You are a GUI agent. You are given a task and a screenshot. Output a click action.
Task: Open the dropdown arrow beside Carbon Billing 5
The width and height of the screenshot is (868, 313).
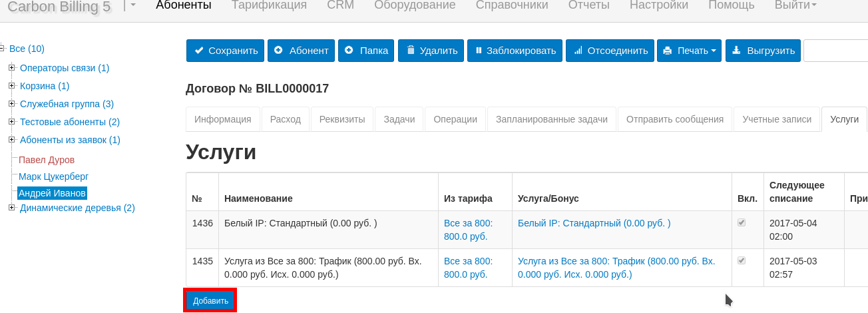point(132,5)
